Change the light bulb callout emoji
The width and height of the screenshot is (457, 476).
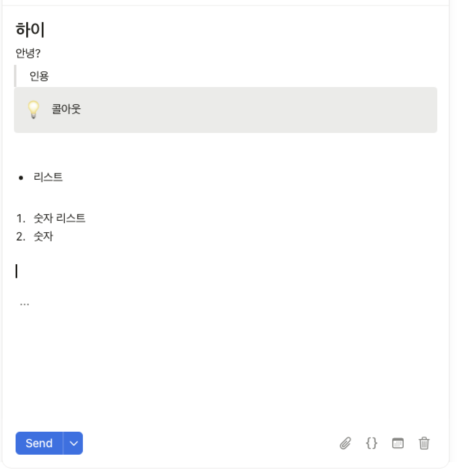coord(33,109)
